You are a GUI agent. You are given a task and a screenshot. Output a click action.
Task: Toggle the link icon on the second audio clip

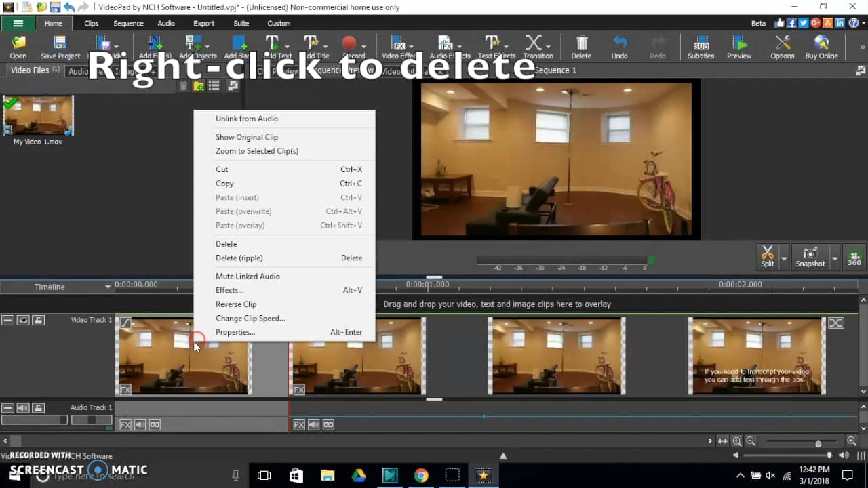coord(328,425)
